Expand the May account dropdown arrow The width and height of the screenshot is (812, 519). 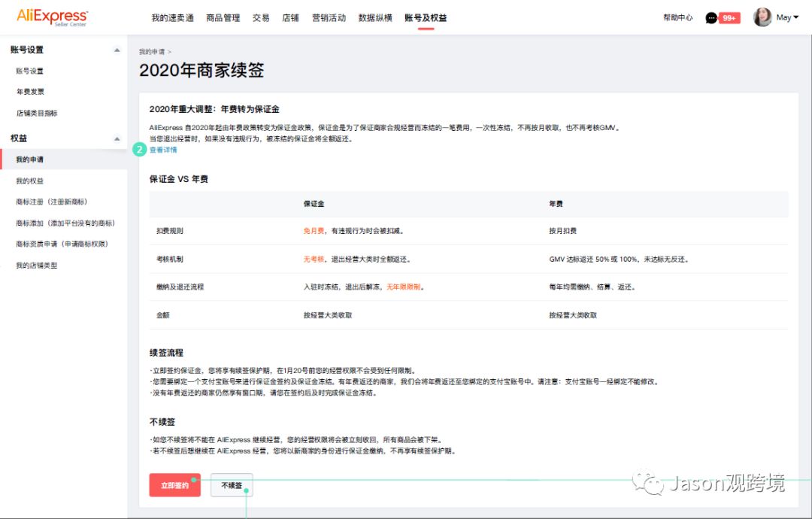(x=796, y=17)
